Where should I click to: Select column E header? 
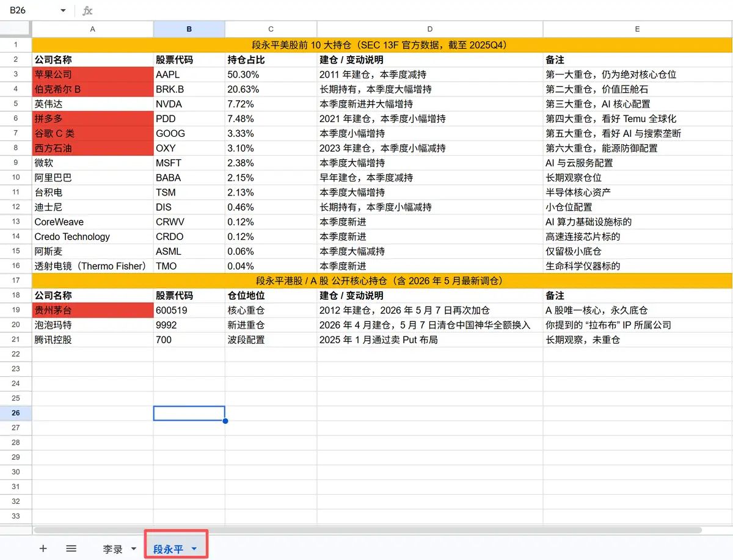pos(637,29)
